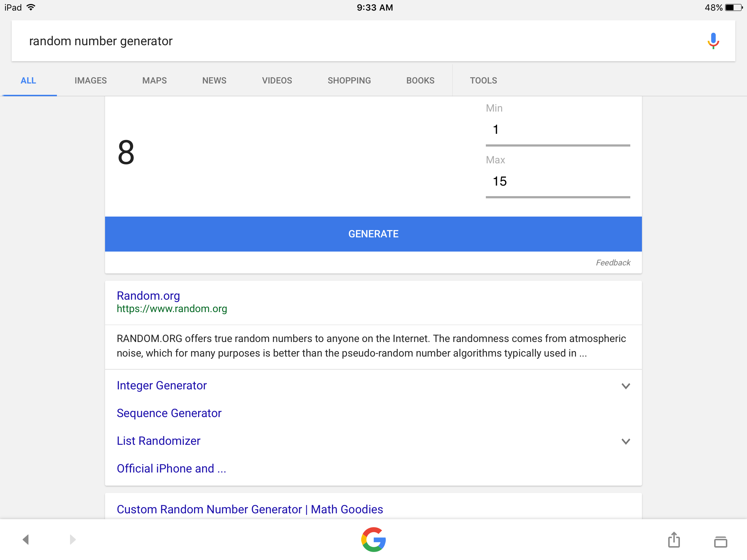Open the Random.org result link

[x=148, y=295]
